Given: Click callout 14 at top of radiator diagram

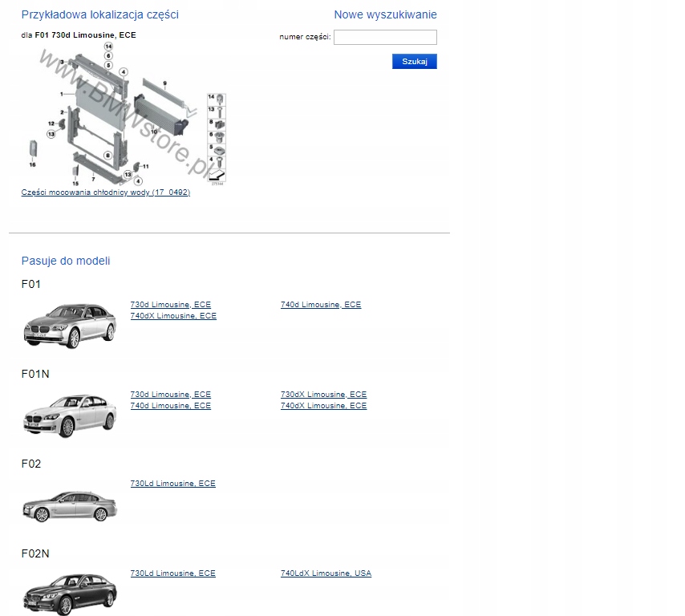Looking at the screenshot, I should pyautogui.click(x=108, y=47).
